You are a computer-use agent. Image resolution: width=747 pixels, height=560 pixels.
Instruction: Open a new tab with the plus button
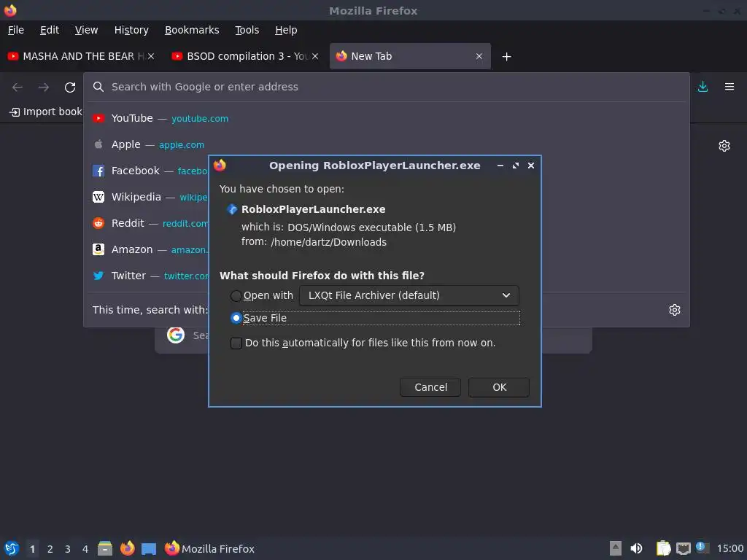pyautogui.click(x=506, y=57)
